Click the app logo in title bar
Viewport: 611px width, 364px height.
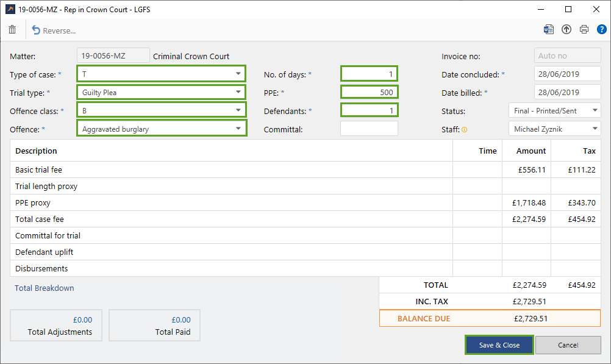9,9
